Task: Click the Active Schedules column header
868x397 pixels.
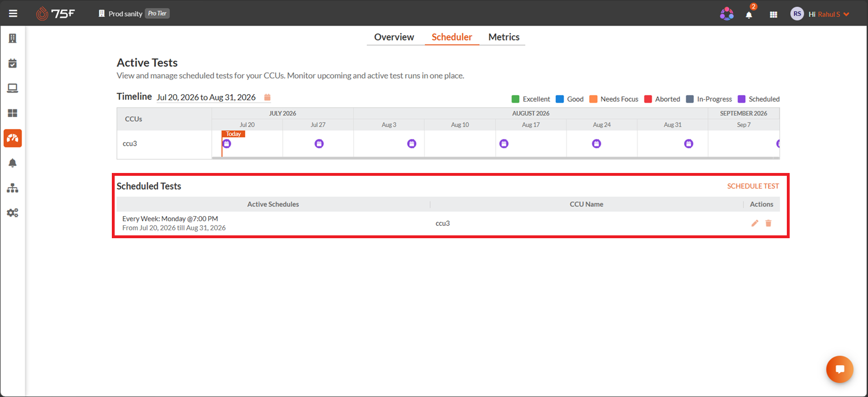Action: coord(273,204)
